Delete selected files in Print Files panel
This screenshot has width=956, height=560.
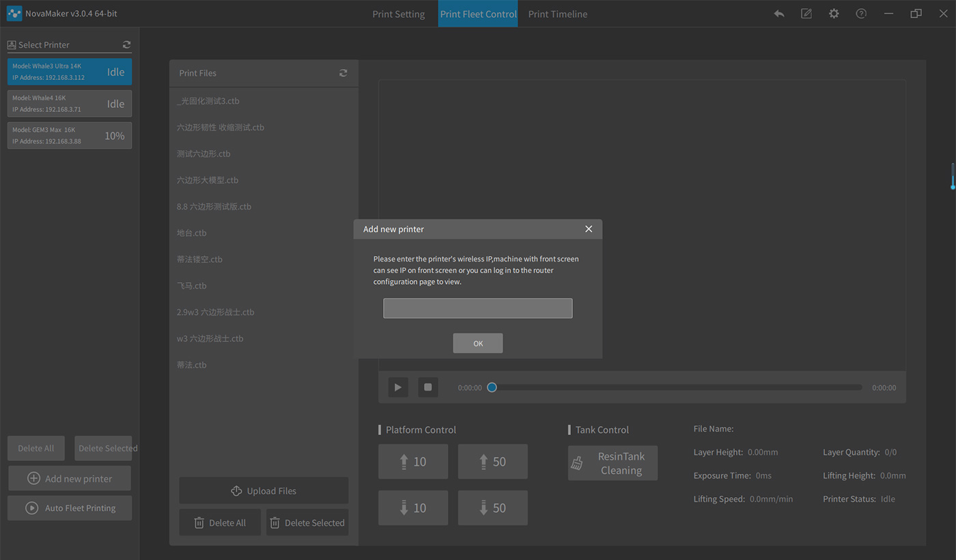pyautogui.click(x=307, y=522)
